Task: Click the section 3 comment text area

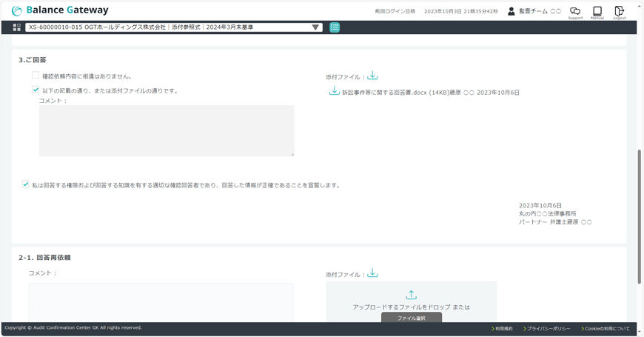Action: click(166, 130)
